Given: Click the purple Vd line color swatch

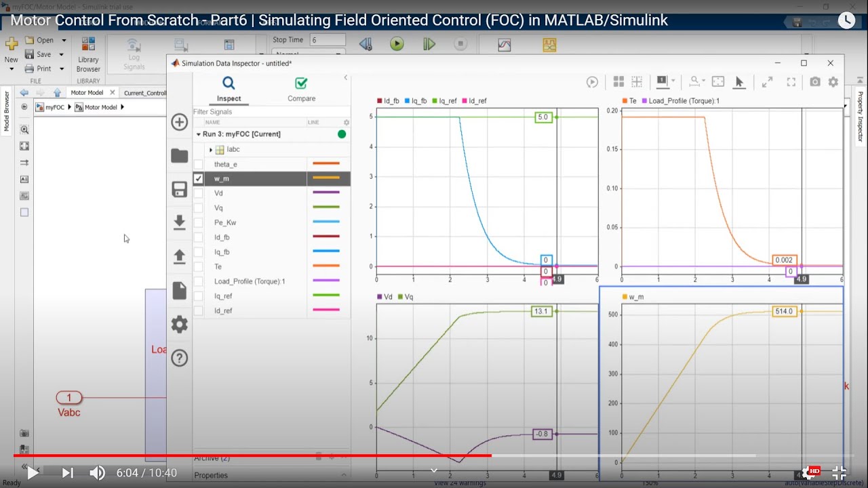Looking at the screenshot, I should [x=325, y=193].
